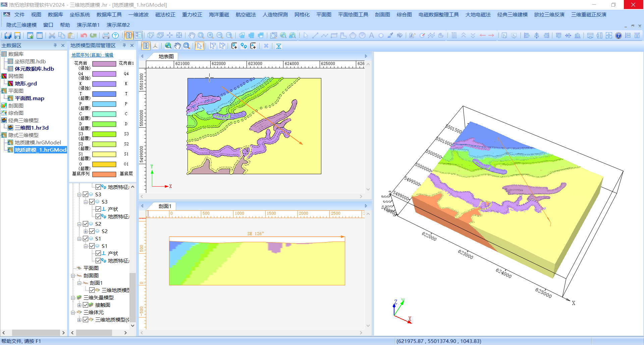Screen dimensions: 644x345
Task: Select the Pan hand tool in main toolbar
Action: click(192, 36)
